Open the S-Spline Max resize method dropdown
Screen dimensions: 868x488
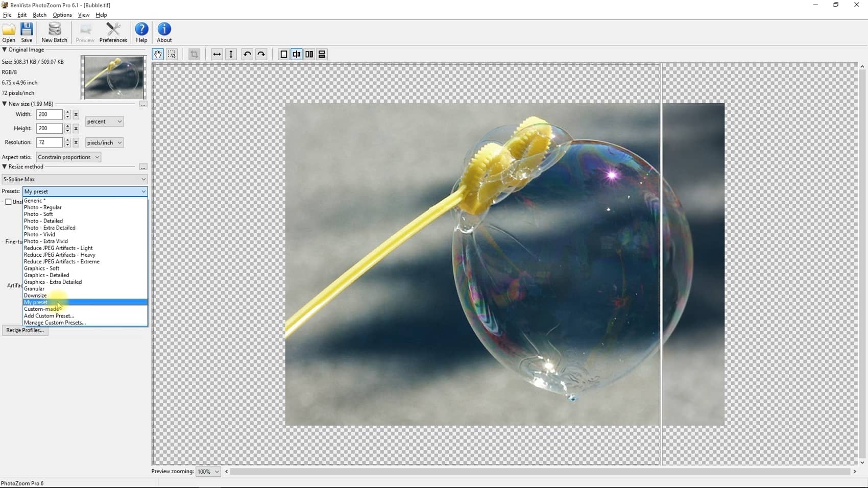click(x=75, y=179)
